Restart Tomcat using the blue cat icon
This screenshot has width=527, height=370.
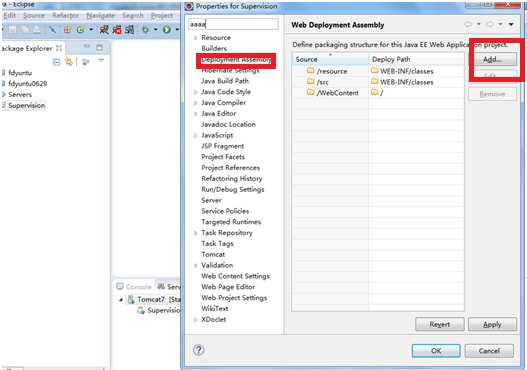[x=129, y=30]
